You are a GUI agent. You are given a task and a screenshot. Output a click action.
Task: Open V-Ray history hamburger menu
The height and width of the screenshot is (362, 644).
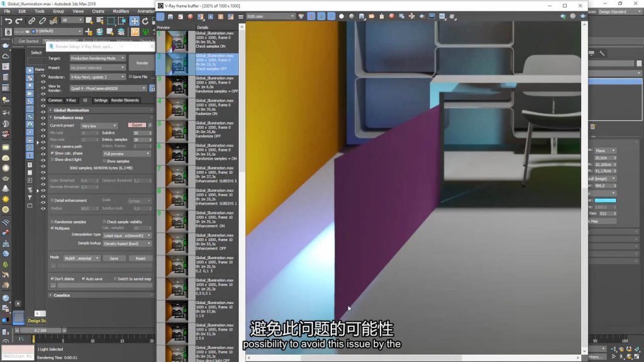click(241, 16)
